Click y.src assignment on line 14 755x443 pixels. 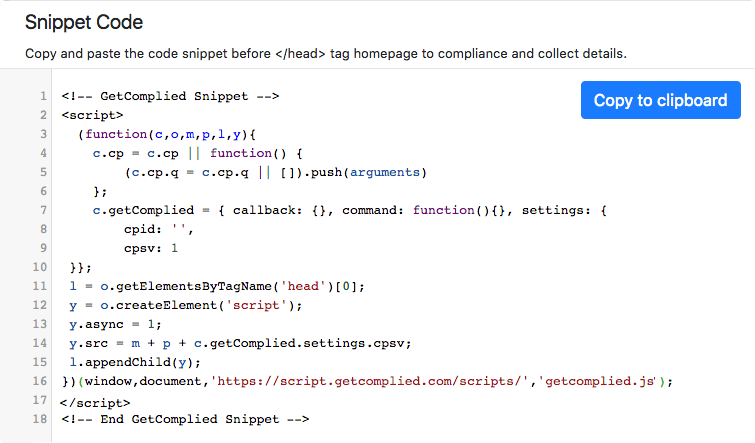point(240,343)
